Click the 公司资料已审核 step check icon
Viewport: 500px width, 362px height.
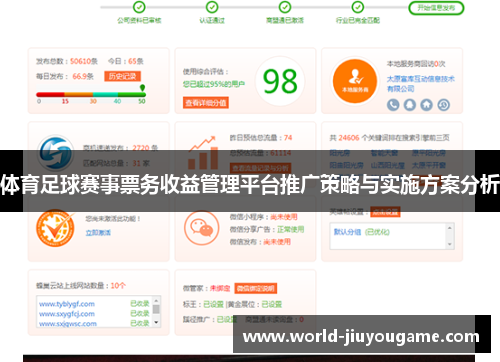tap(139, 7)
